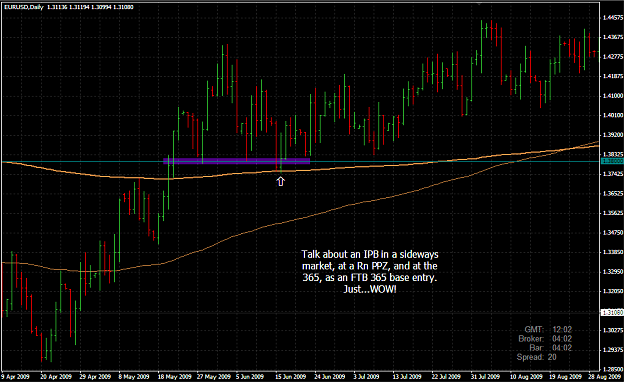This screenshot has width=625, height=383.
Task: Click the 1.32950 price axis label
Action: pos(613,272)
